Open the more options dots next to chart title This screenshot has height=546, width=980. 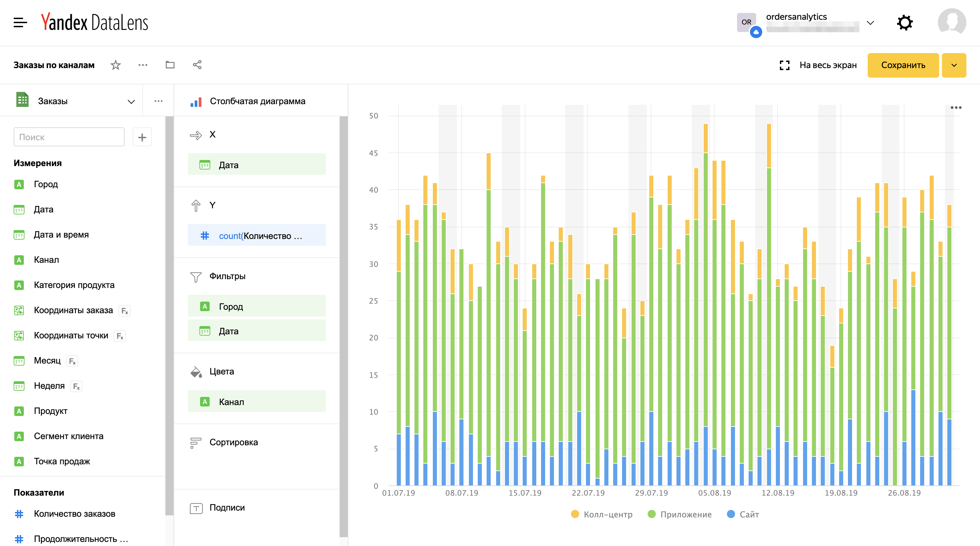143,65
